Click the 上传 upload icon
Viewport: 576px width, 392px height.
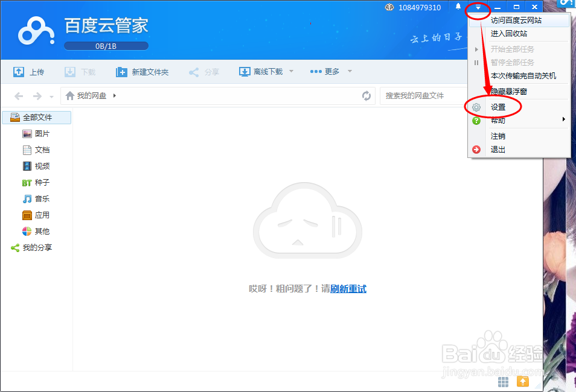[x=19, y=72]
